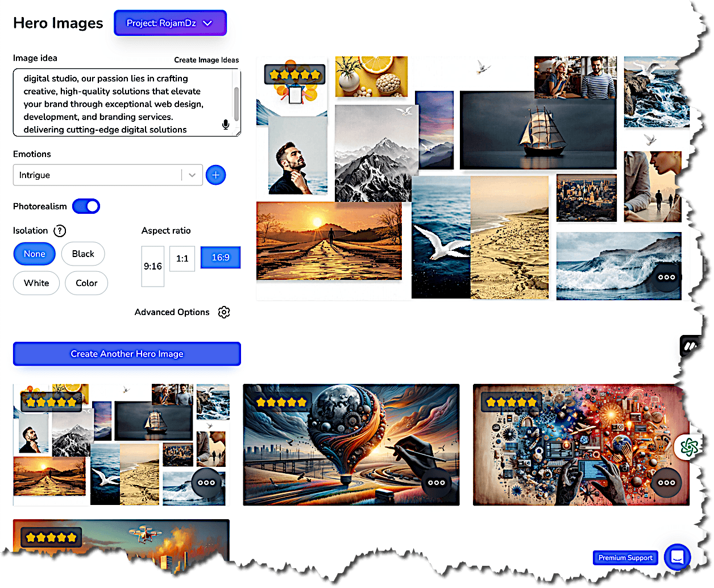
Task: Select None isolation option
Action: (x=34, y=254)
